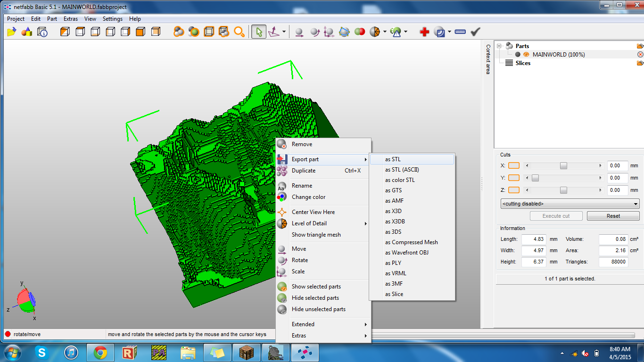Click the X cut value input field

point(617,166)
